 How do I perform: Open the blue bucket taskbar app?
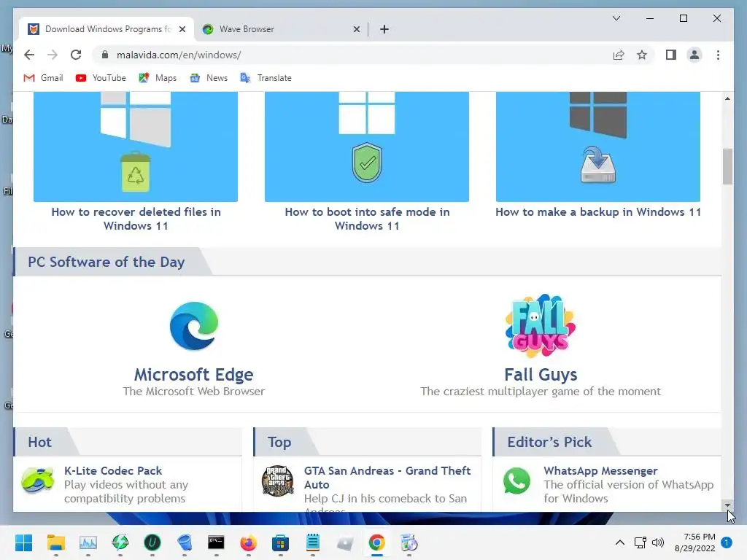185,542
